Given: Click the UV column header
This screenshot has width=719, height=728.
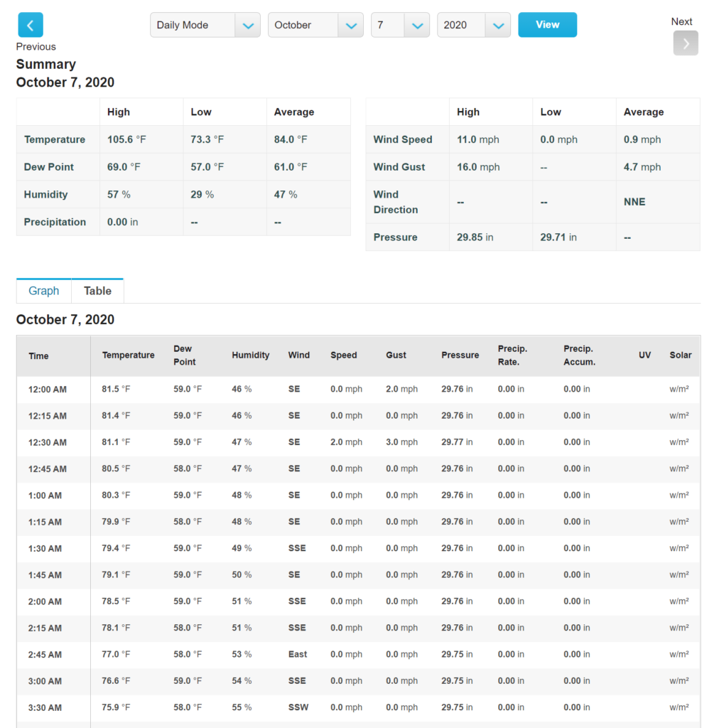Looking at the screenshot, I should click(x=644, y=355).
